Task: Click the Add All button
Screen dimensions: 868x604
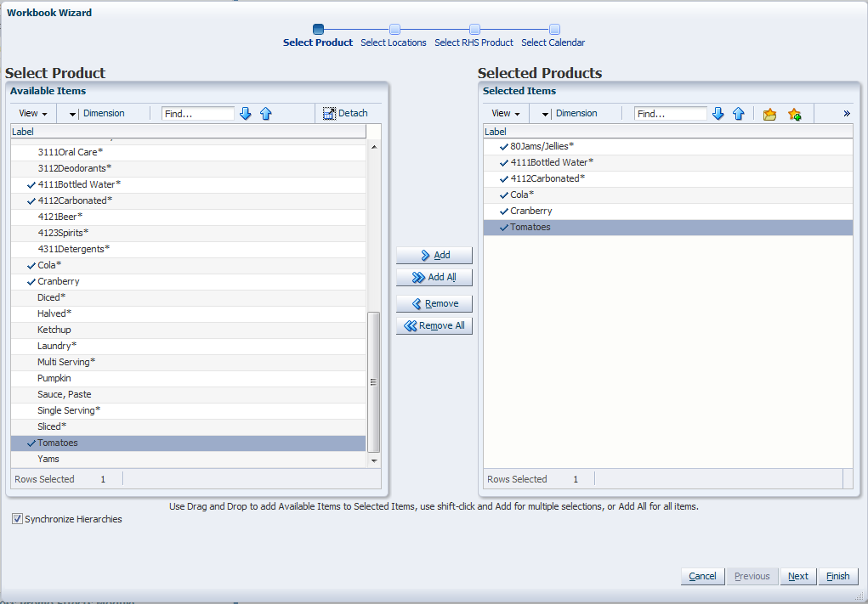Action: tap(434, 277)
